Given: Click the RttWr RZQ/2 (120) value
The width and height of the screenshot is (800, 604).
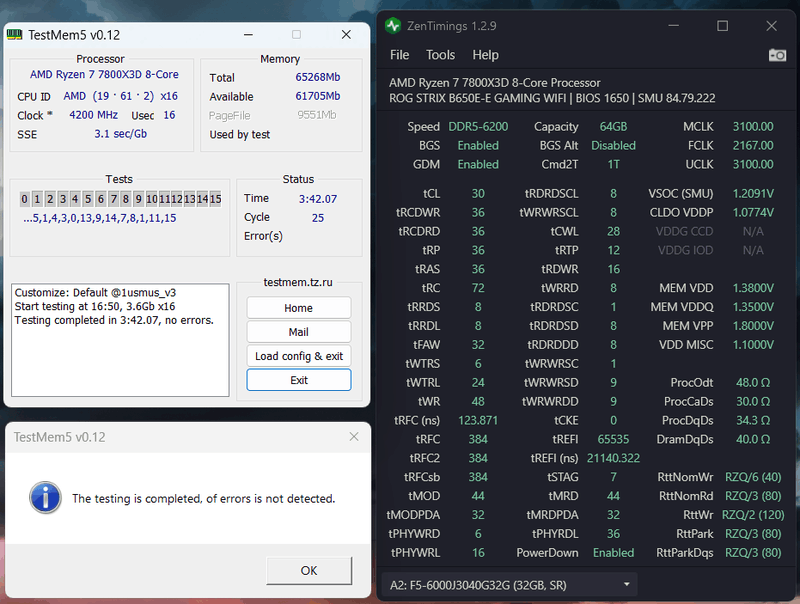Looking at the screenshot, I should click(x=753, y=515).
